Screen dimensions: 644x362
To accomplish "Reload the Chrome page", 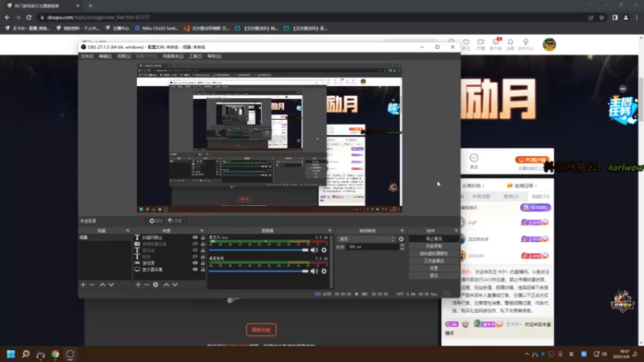I will tap(29, 17).
